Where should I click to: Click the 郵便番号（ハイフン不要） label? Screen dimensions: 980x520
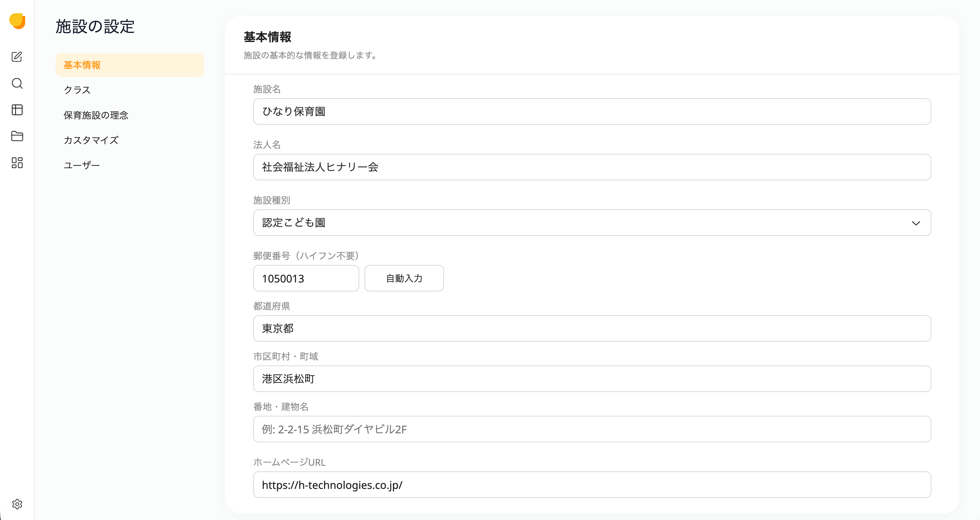[x=306, y=256]
